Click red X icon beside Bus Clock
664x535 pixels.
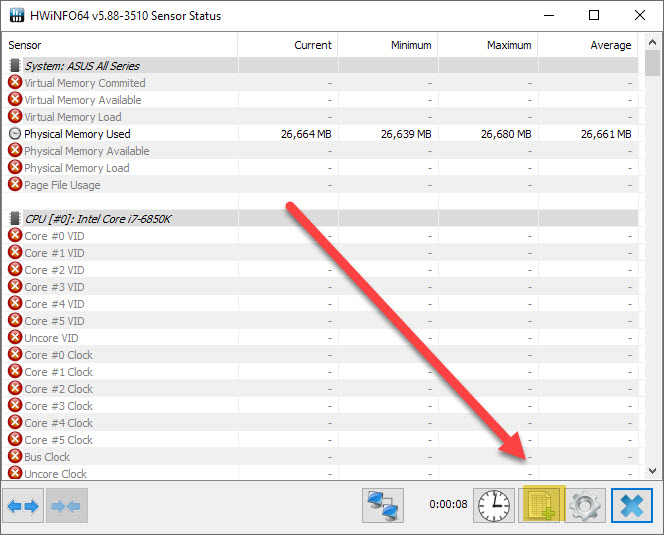click(x=15, y=456)
